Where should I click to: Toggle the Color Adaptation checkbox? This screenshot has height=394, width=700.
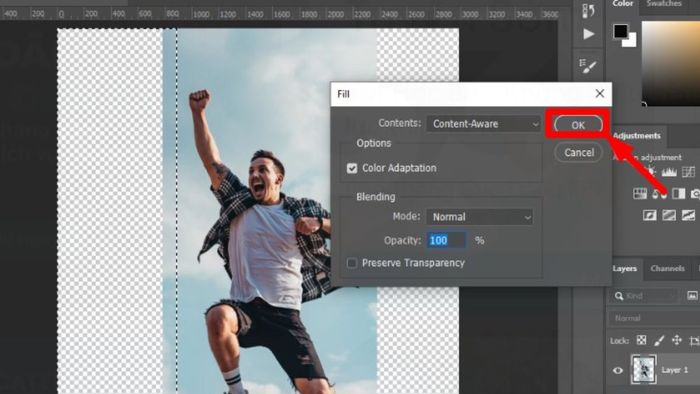coord(352,168)
